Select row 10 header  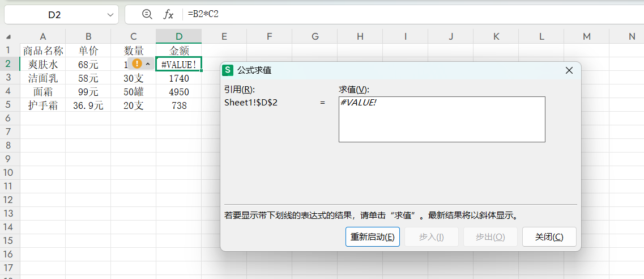click(8, 172)
